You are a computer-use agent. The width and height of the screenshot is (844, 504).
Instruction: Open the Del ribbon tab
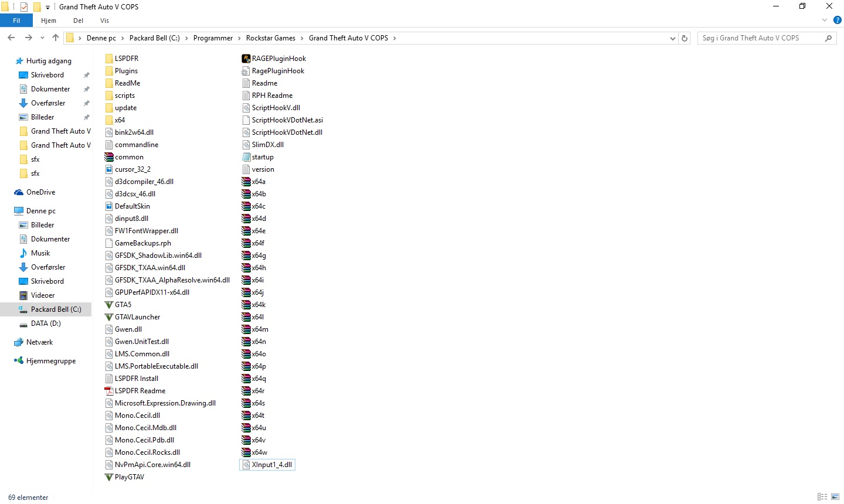tap(79, 21)
